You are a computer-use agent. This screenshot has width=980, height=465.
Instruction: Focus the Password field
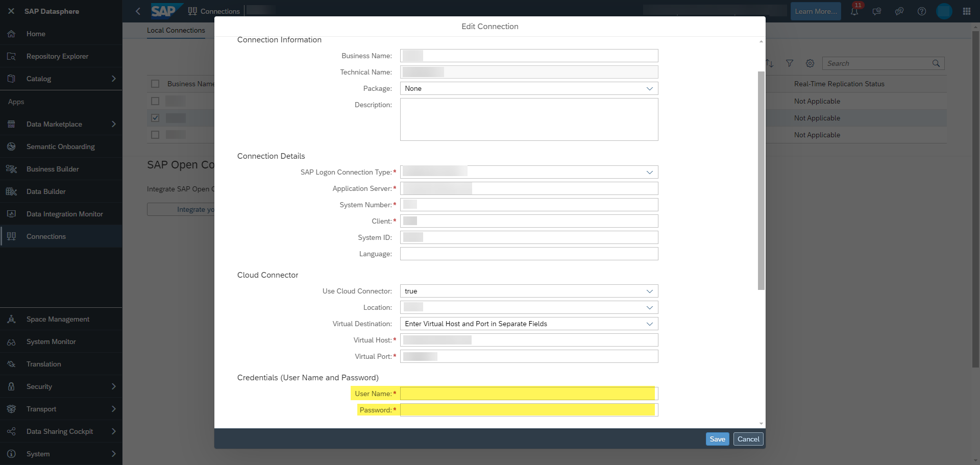tap(529, 410)
